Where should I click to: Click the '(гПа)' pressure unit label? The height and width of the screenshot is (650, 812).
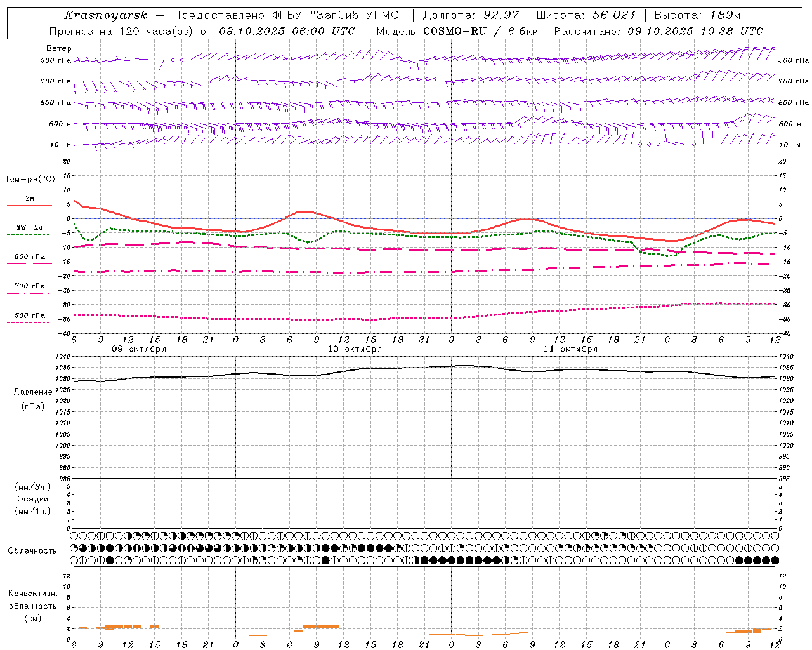coord(33,406)
